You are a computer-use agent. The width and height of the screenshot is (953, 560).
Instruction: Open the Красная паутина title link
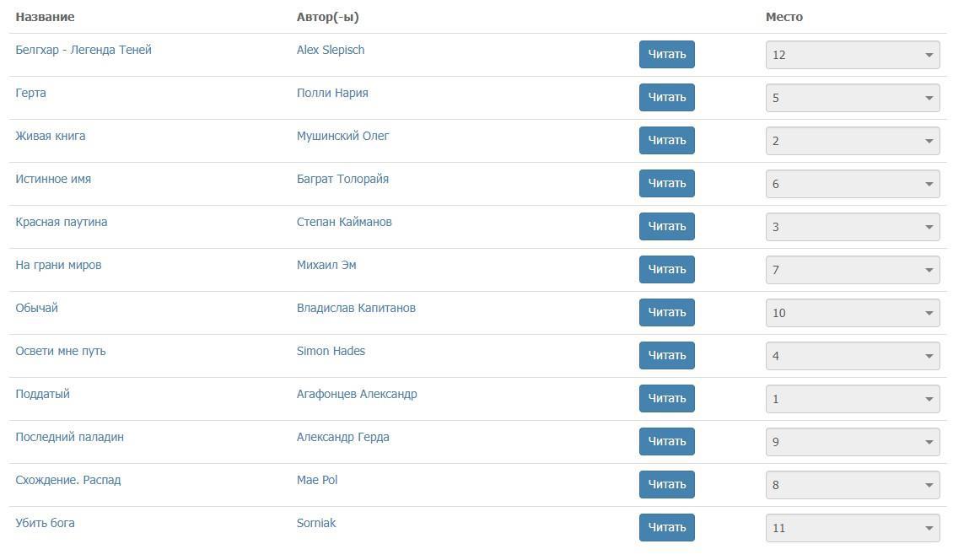pyautogui.click(x=62, y=222)
